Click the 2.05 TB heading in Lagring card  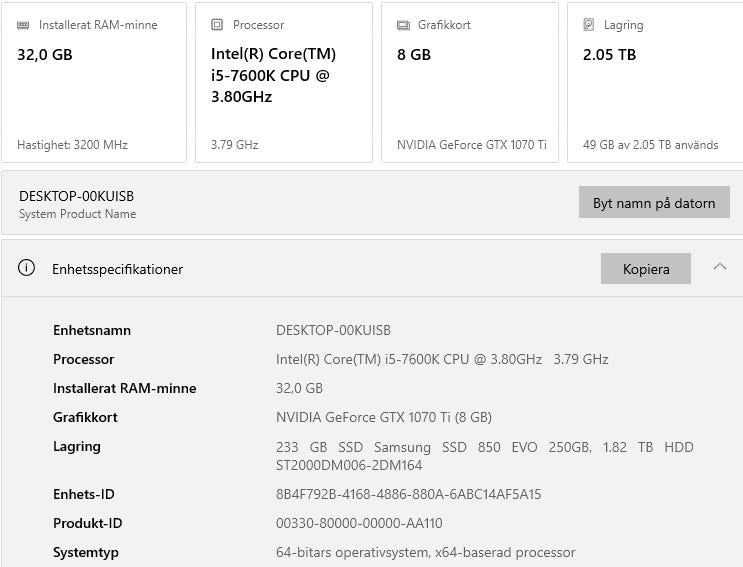(x=609, y=54)
